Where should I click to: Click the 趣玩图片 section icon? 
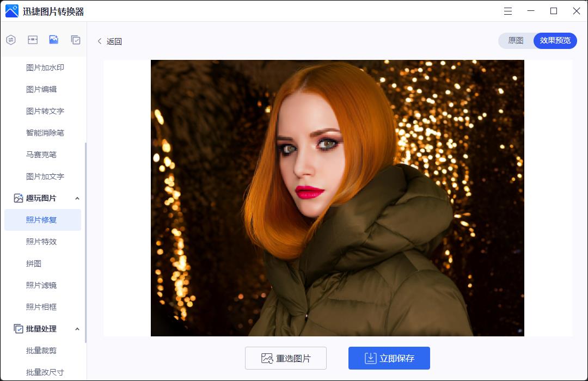[19, 198]
